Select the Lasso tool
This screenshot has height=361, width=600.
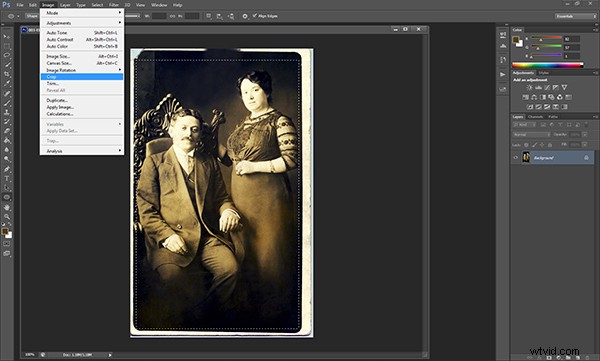(7, 56)
